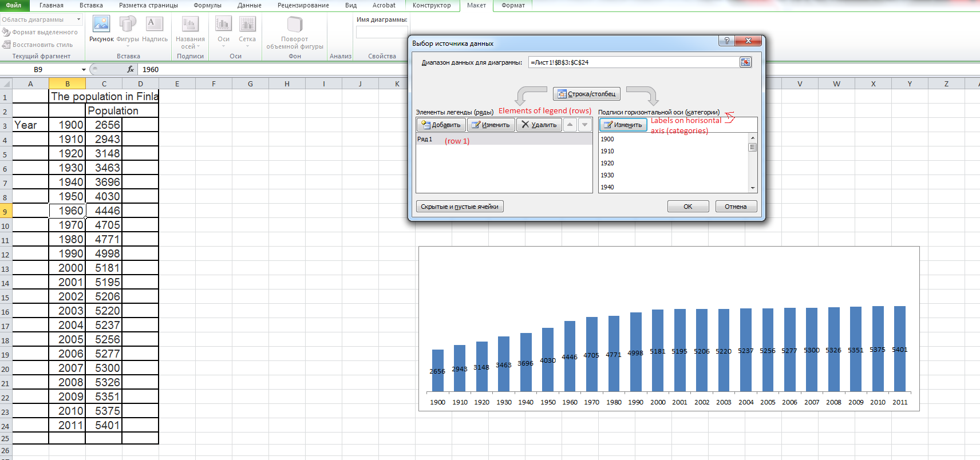Click Добавить to add a legend series
The width and height of the screenshot is (980, 460).
tap(441, 125)
